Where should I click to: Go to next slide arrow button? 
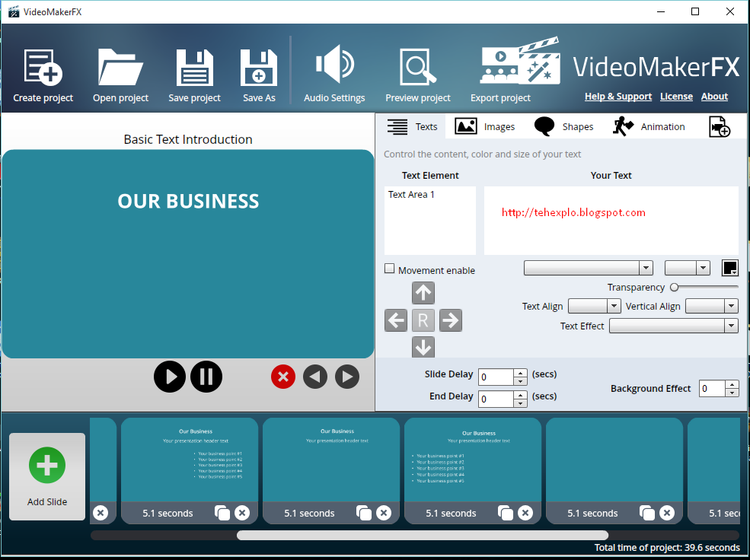(347, 377)
